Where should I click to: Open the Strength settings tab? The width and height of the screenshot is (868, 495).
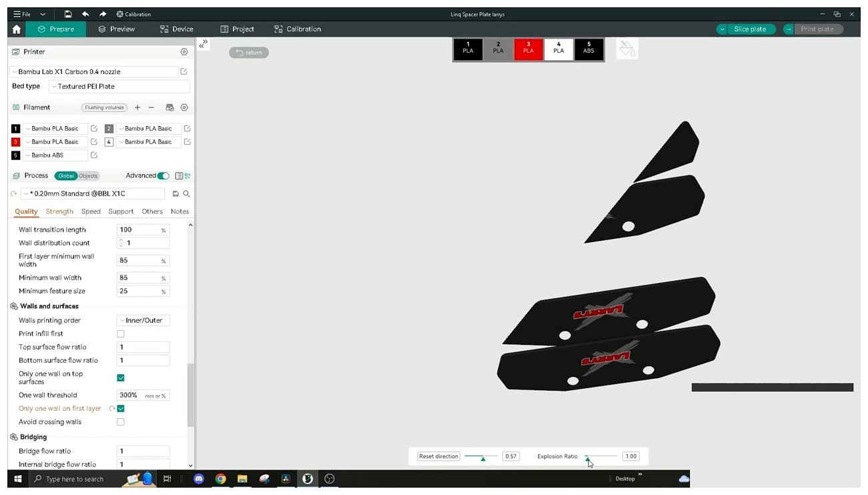tap(59, 211)
